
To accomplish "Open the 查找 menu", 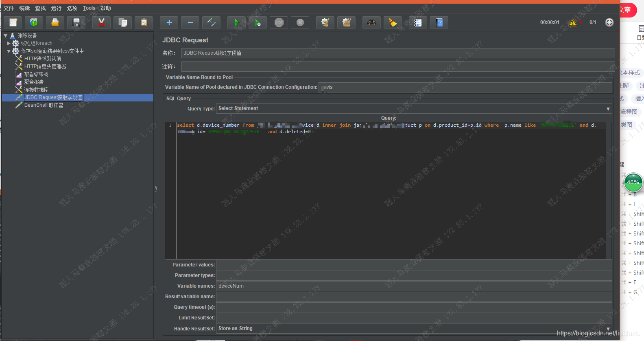I will pyautogui.click(x=41, y=8).
